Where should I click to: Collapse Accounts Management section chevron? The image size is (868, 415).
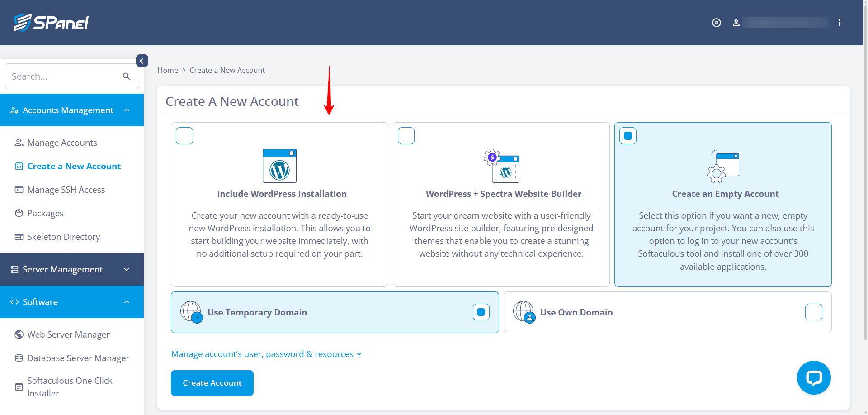127,110
